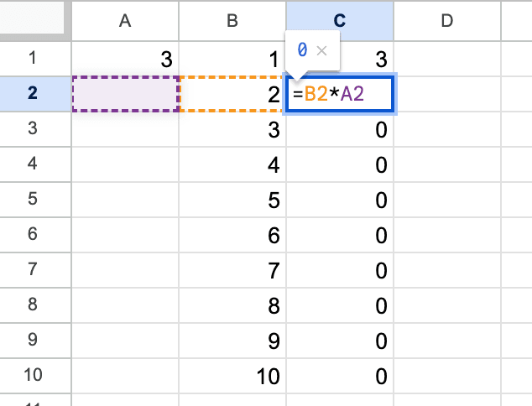This screenshot has width=532, height=406.
Task: Select row 10 header
Action: [34, 377]
